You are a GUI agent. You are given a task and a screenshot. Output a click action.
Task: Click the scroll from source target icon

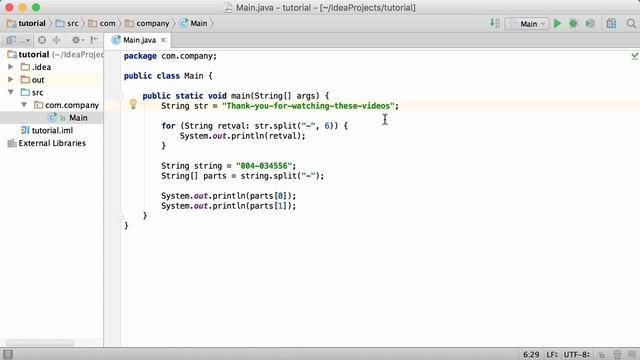coord(42,40)
